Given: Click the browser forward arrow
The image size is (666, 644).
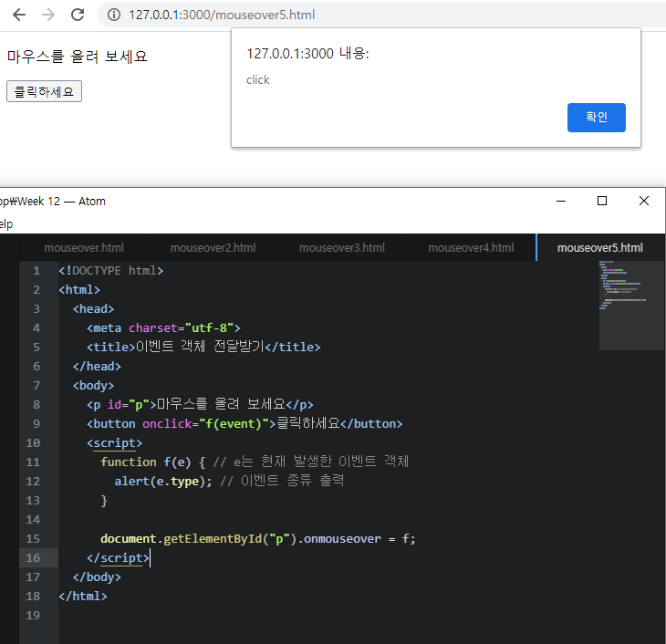Looking at the screenshot, I should tap(48, 15).
